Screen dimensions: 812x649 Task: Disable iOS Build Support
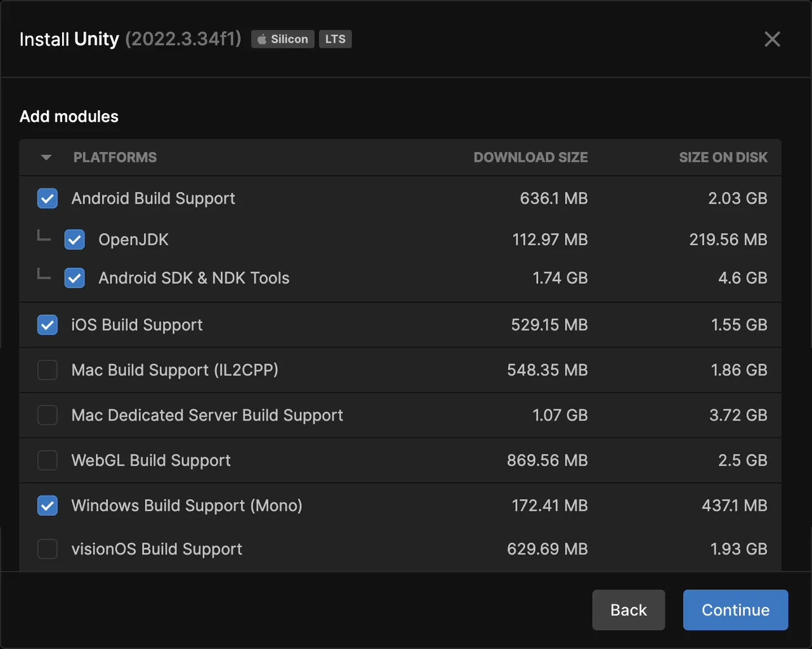click(47, 325)
